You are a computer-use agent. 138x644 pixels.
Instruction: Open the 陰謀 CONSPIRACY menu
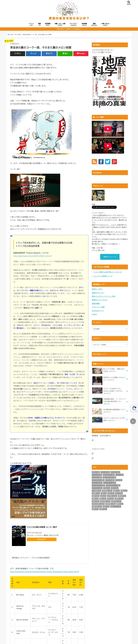(94, 24)
